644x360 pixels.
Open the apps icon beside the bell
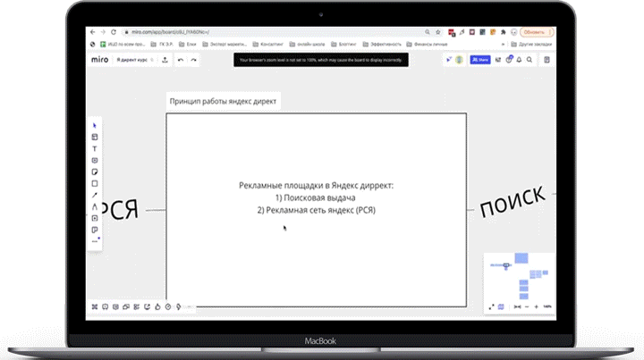tap(509, 60)
